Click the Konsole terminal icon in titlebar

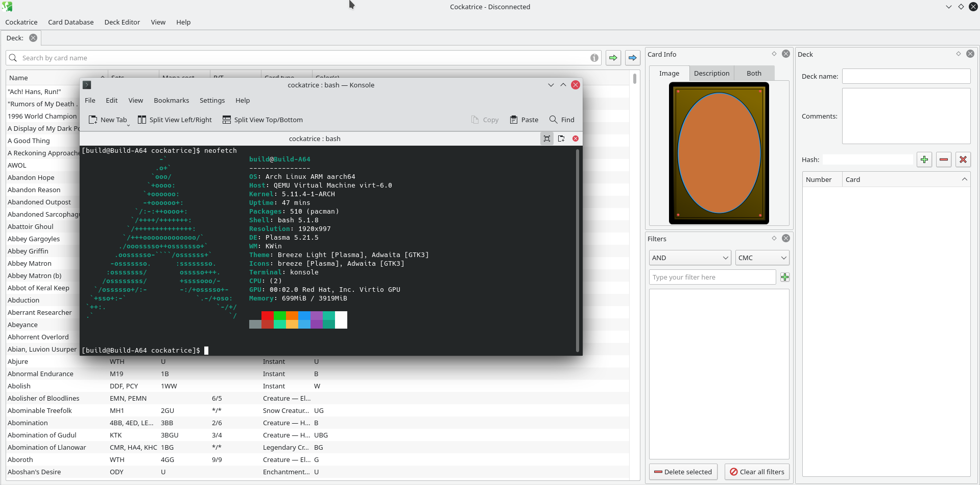tap(87, 85)
